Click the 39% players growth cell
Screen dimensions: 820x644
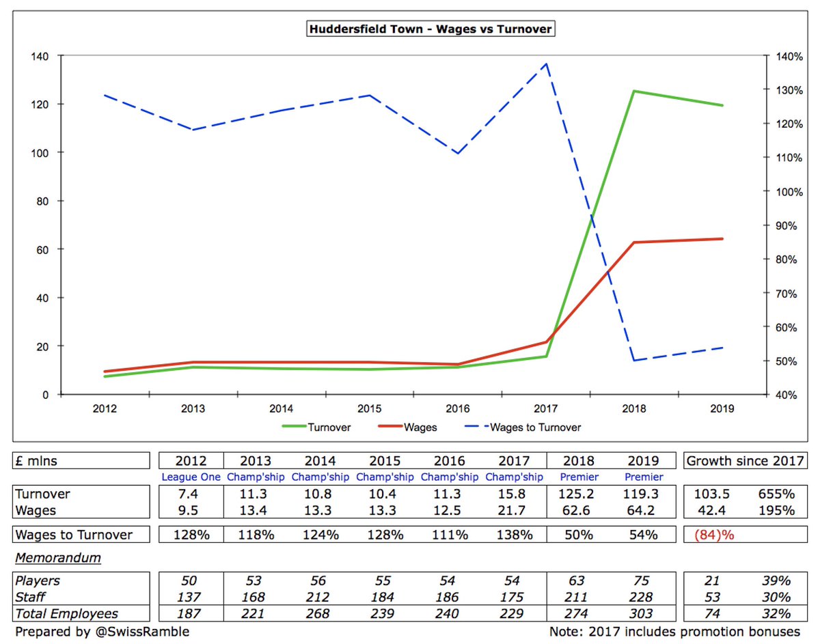[x=776, y=581]
